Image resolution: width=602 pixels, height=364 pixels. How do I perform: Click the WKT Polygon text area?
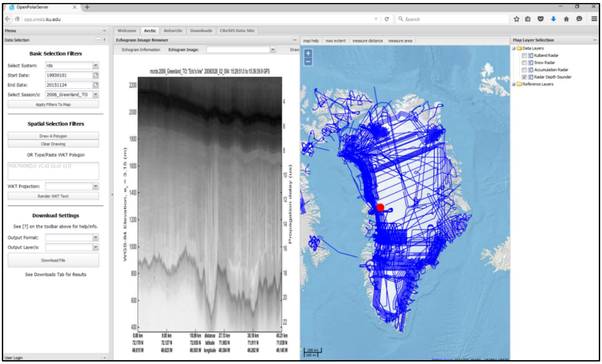[53, 171]
